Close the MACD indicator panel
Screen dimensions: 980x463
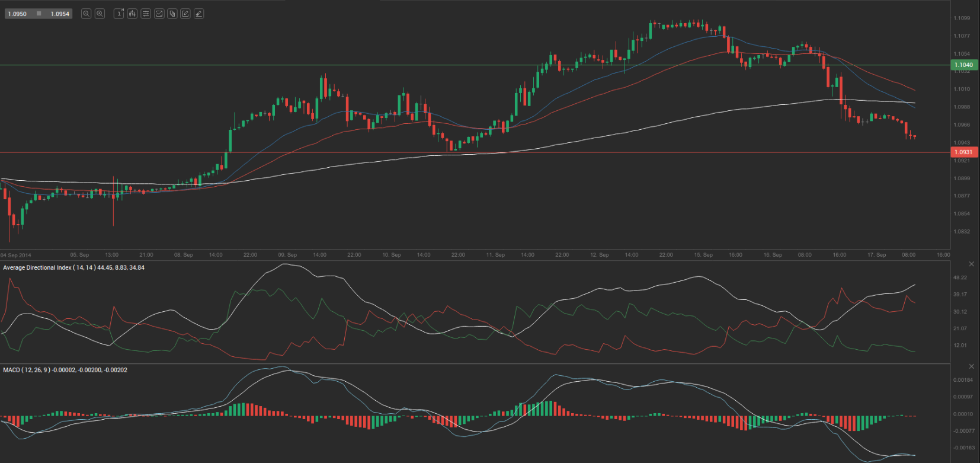click(971, 366)
